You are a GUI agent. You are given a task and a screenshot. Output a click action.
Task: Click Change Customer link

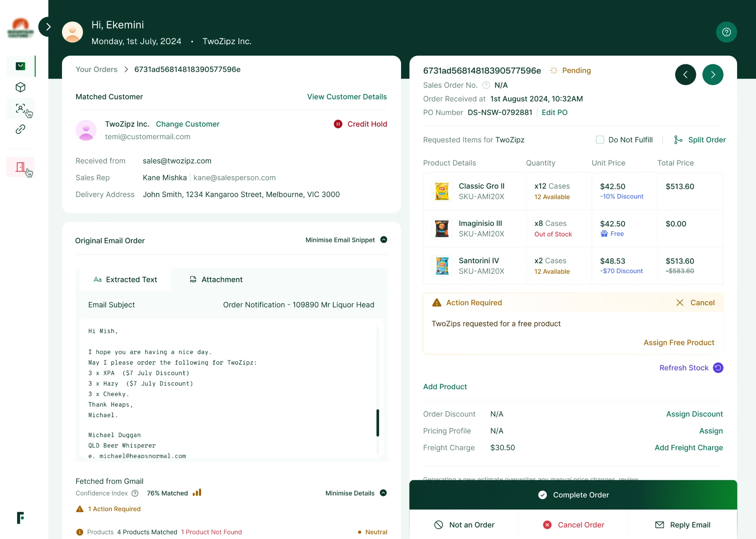[187, 124]
